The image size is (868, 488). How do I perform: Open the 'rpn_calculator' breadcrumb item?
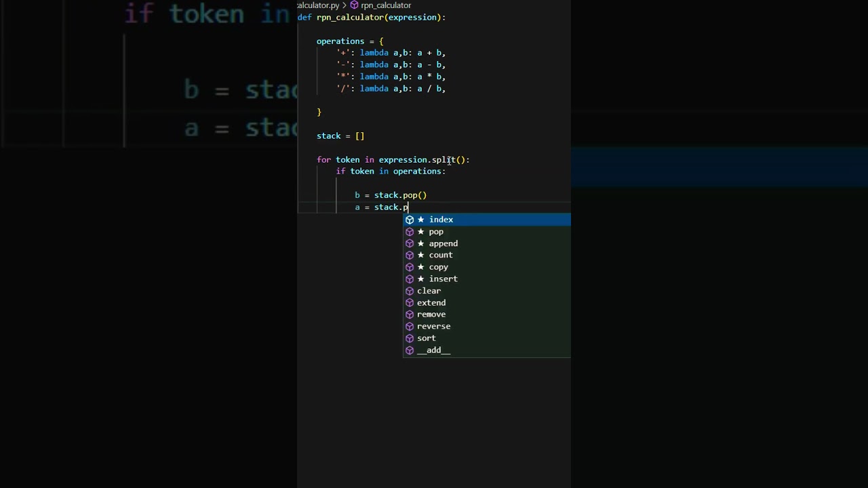click(386, 5)
